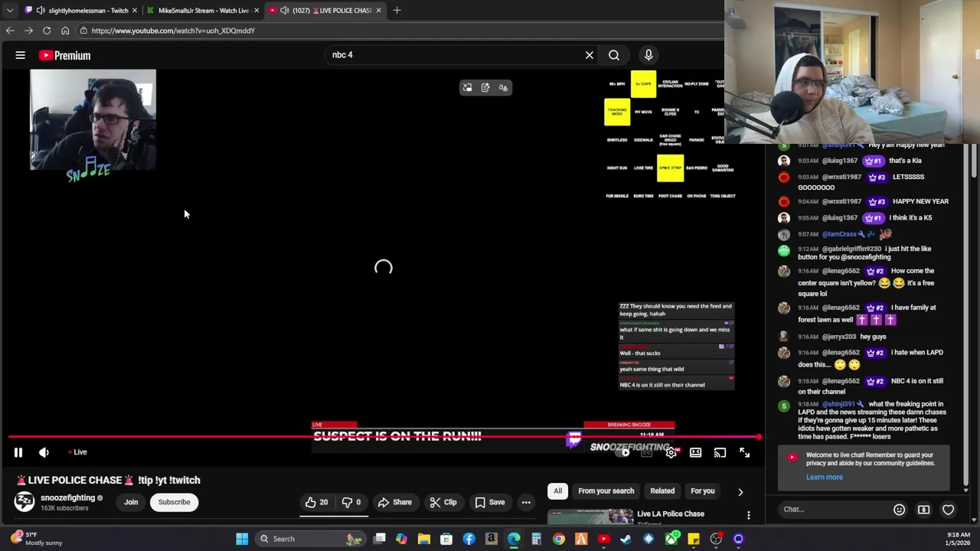Screen dimensions: 980x551
Task: Cast video to a TV
Action: (x=720, y=453)
